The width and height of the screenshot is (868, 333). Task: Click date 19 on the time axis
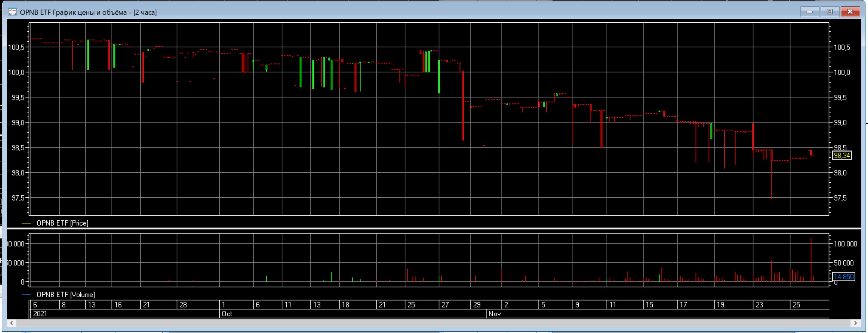pos(720,305)
